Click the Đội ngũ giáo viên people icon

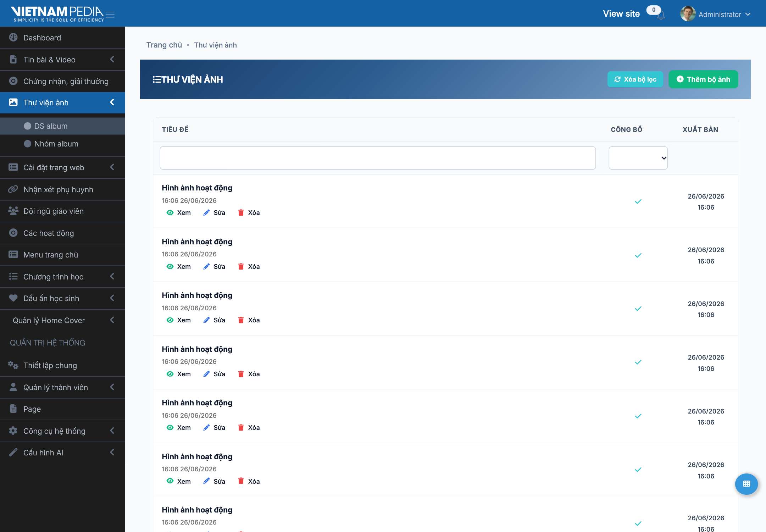(13, 211)
